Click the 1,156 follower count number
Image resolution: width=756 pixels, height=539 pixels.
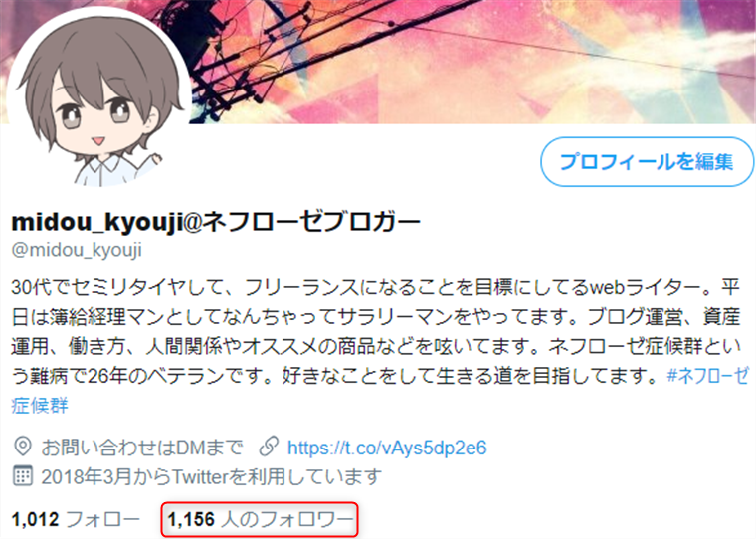[x=191, y=520]
